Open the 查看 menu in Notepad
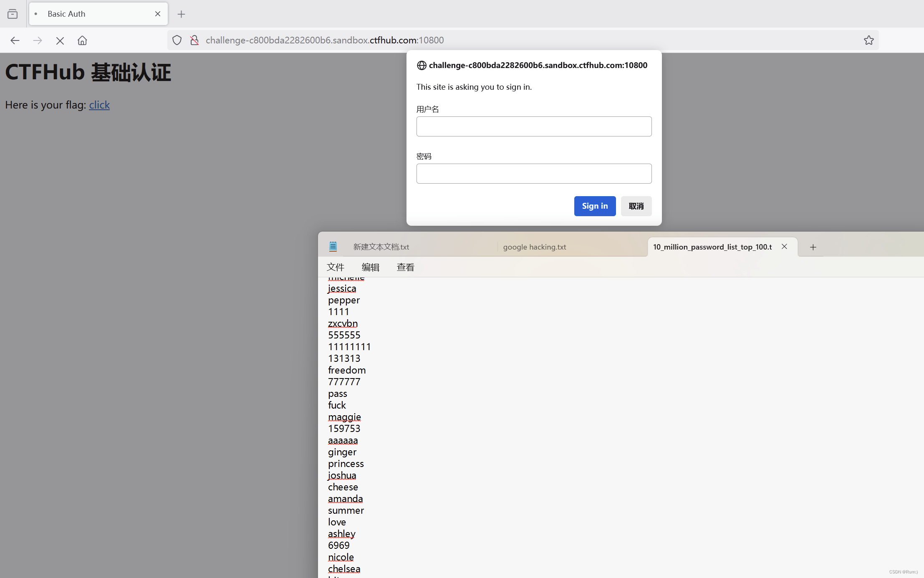The height and width of the screenshot is (578, 924). click(x=405, y=267)
